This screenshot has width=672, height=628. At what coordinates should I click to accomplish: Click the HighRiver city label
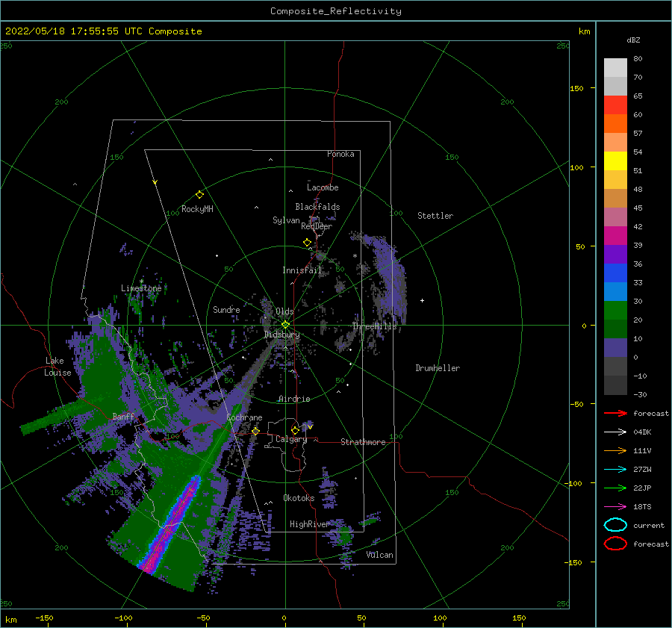tap(309, 524)
